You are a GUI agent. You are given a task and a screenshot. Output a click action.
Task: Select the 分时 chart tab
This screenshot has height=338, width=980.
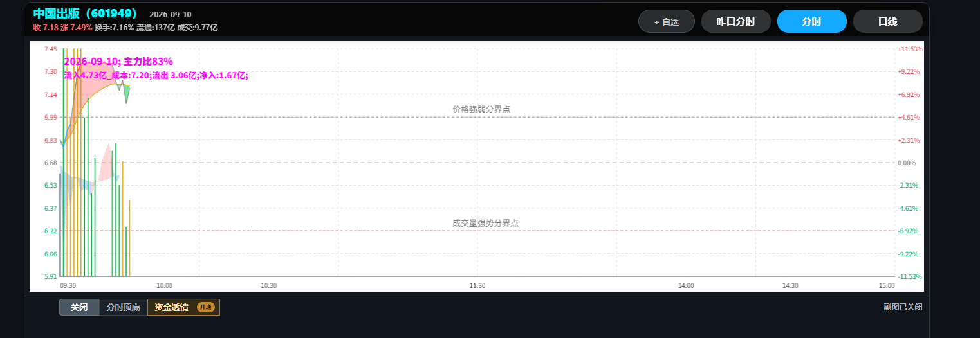[811, 21]
